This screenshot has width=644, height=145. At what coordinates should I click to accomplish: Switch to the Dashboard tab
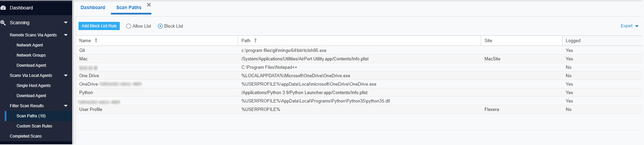point(93,7)
